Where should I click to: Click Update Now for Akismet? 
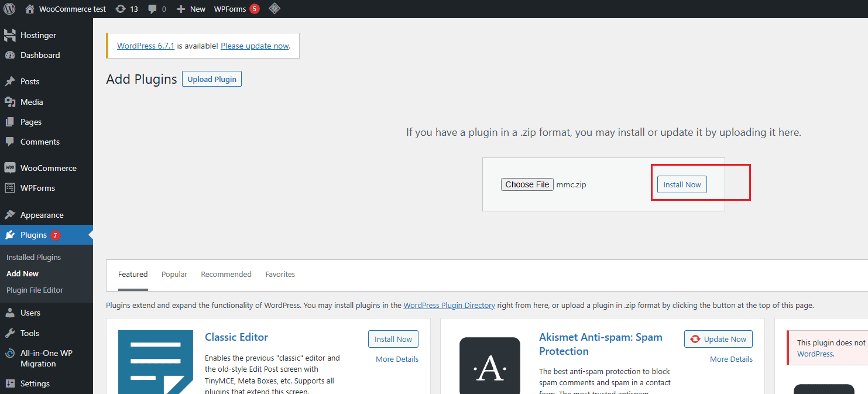pyautogui.click(x=718, y=339)
